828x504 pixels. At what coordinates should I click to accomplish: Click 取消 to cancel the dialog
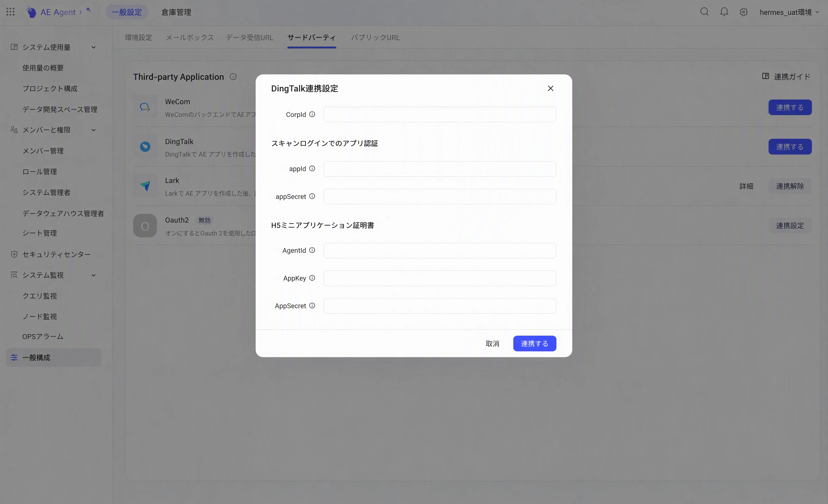pyautogui.click(x=492, y=344)
